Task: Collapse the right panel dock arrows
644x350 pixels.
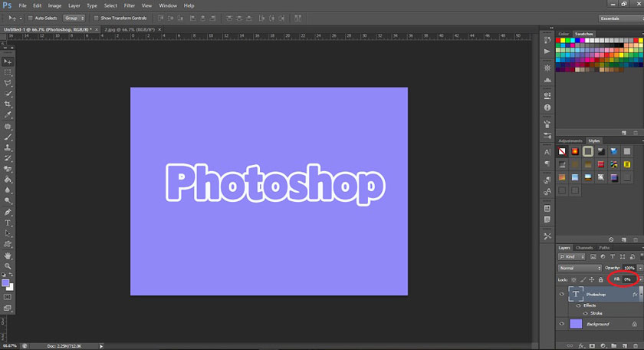Action: tap(551, 28)
